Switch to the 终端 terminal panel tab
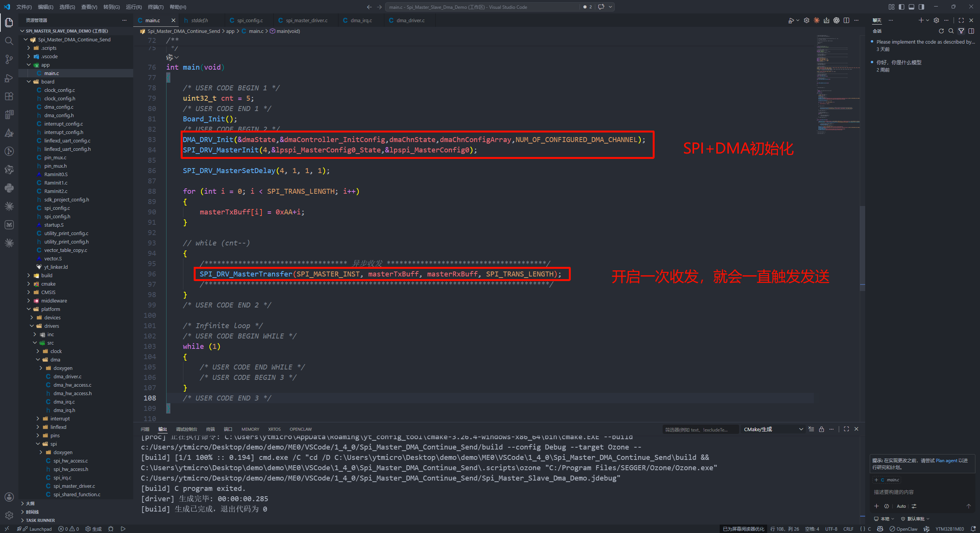Viewport: 980px width, 533px height. (211, 429)
